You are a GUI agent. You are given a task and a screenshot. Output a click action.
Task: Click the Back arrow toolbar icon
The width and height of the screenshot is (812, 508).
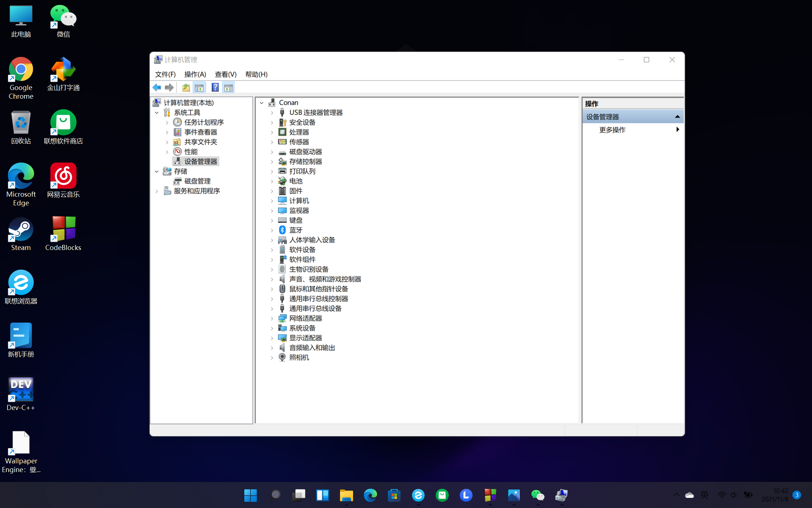157,87
